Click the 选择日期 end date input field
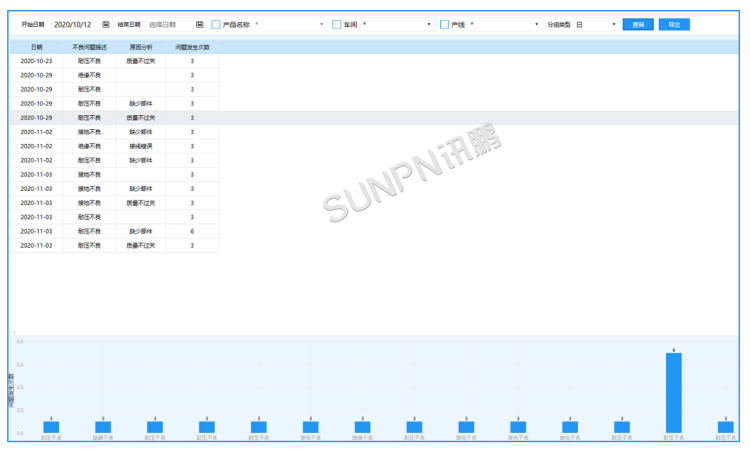Screen dimensions: 750x450 click(168, 24)
